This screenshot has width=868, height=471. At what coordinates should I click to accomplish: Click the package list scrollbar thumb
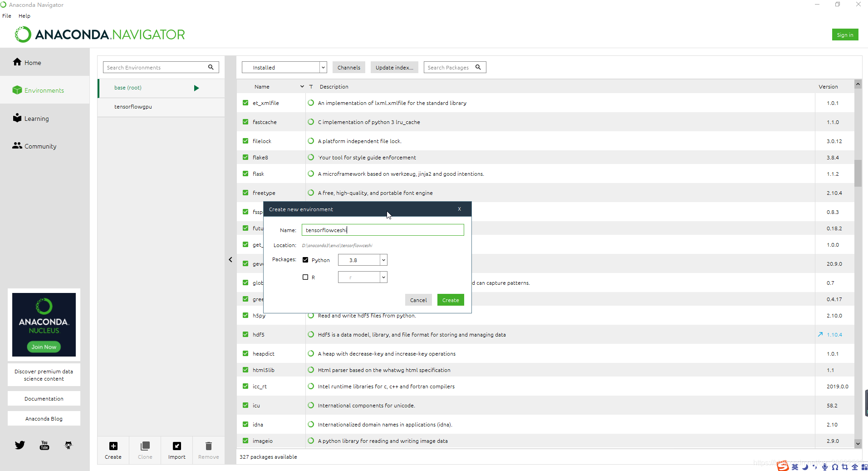[x=858, y=173]
